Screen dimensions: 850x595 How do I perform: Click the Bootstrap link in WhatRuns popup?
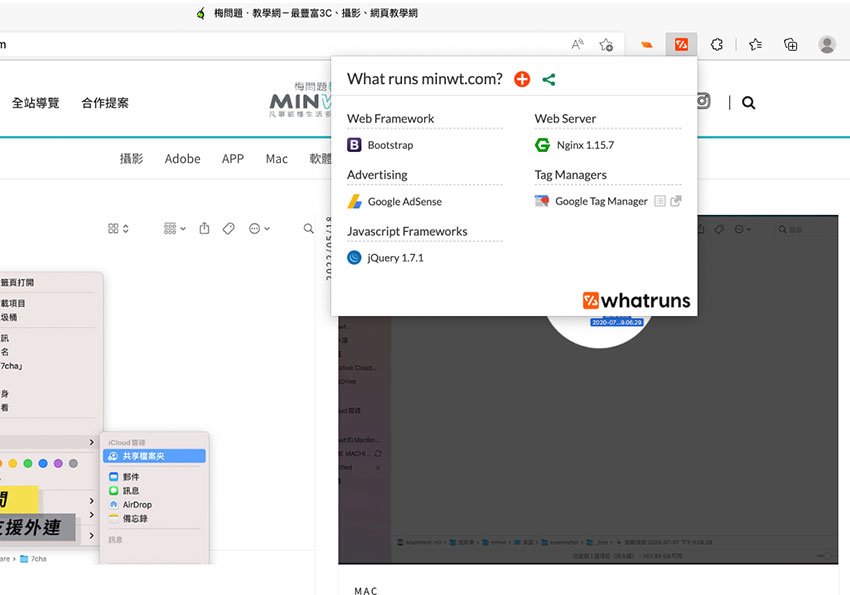[x=390, y=145]
